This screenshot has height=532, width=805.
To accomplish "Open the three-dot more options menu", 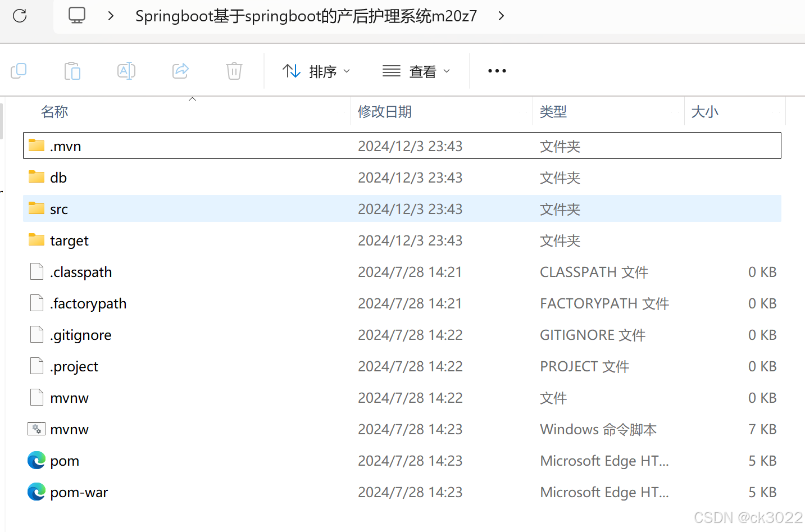I will point(497,71).
